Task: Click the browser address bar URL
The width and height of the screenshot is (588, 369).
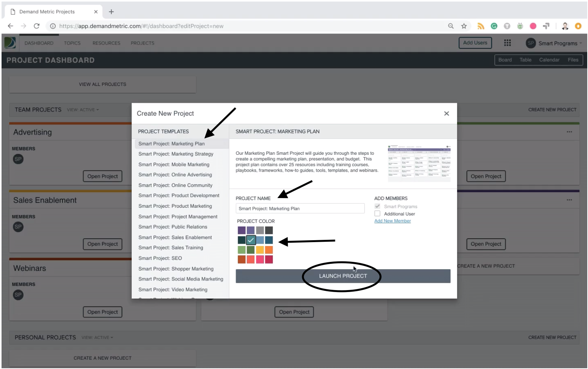Action: pyautogui.click(x=141, y=26)
